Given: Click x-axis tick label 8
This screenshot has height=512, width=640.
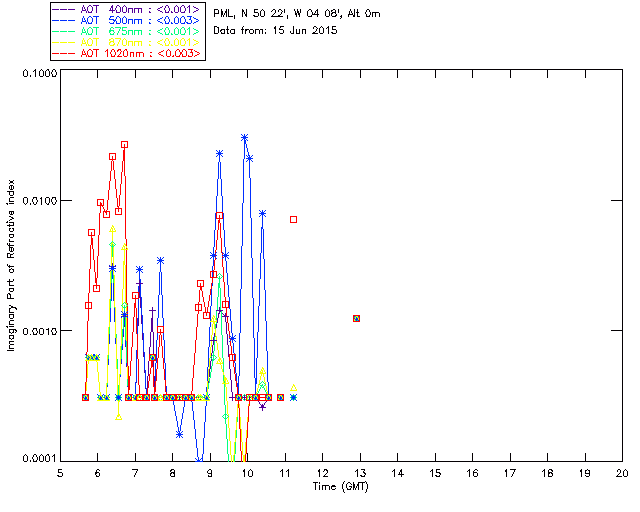Looking at the screenshot, I should click(x=173, y=473).
